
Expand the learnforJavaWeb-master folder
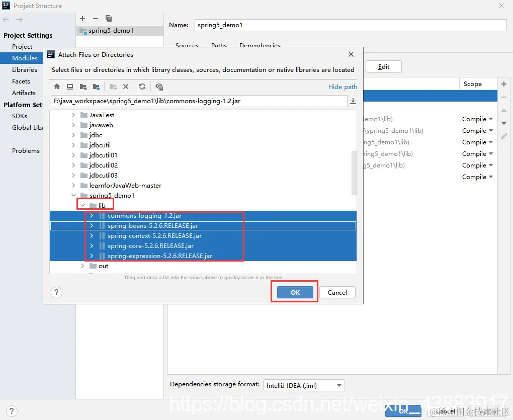[x=73, y=185]
